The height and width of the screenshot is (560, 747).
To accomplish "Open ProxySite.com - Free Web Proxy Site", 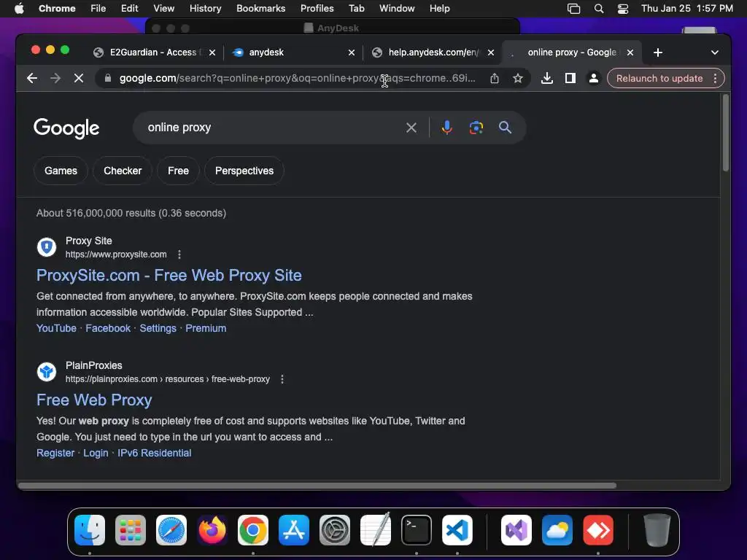I will 169,275.
